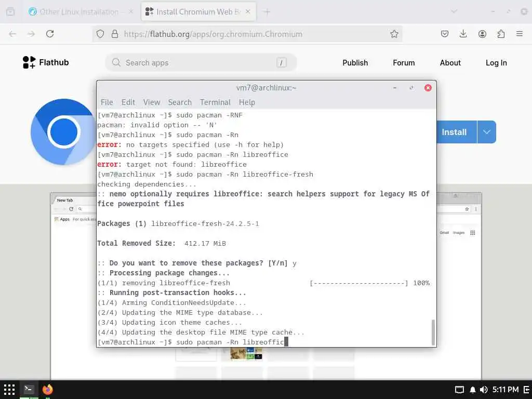532x399 pixels.
Task: Open the applications grid launcher in the taskbar
Action: (9, 390)
